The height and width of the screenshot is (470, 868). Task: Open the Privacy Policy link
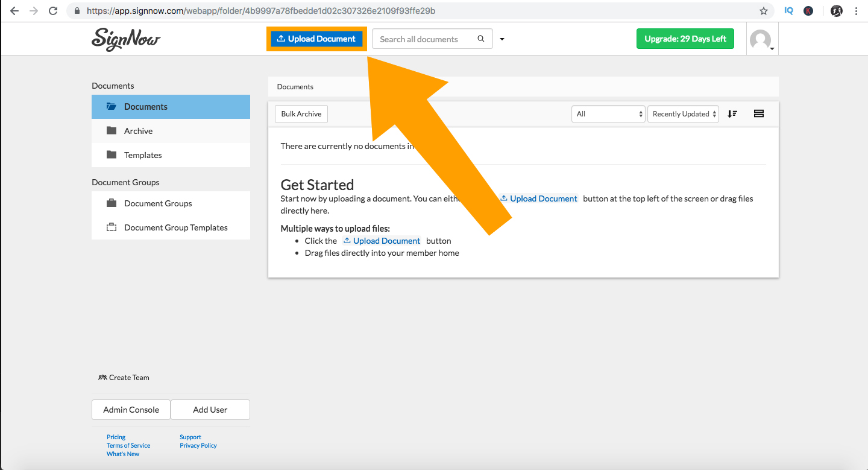[198, 445]
